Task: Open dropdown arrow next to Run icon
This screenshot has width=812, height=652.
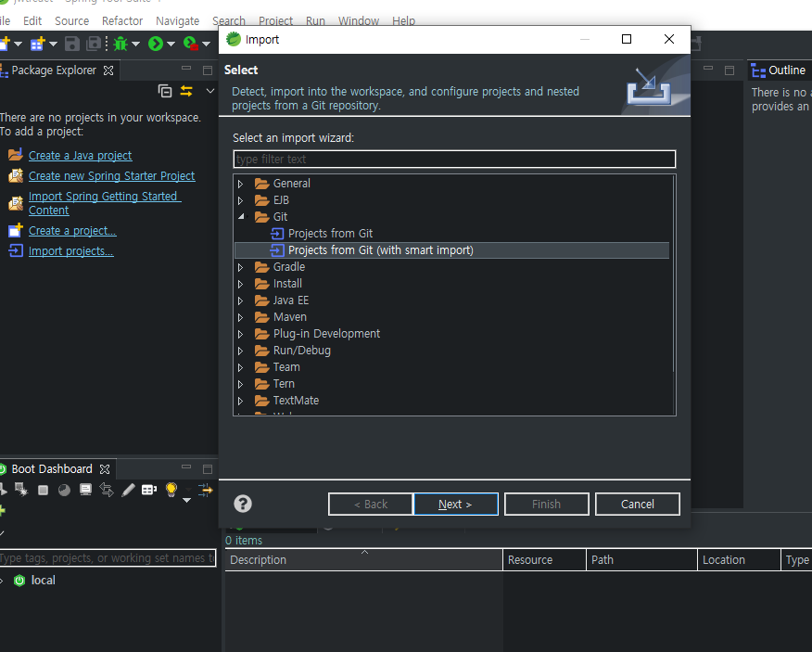Action: point(171,45)
